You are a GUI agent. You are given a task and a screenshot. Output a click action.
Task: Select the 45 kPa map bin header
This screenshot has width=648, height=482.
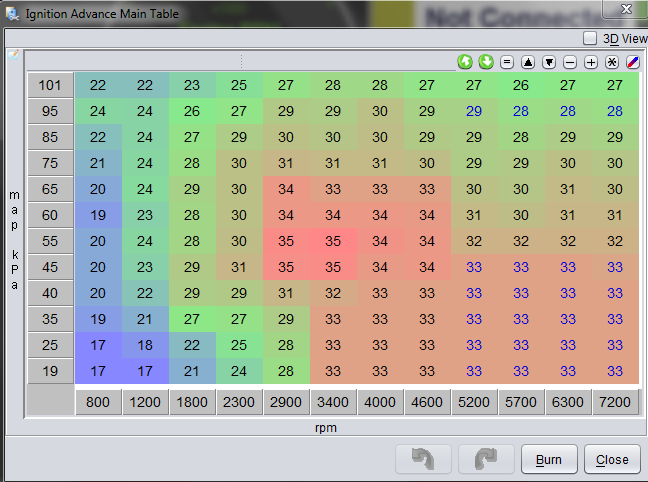coord(50,267)
